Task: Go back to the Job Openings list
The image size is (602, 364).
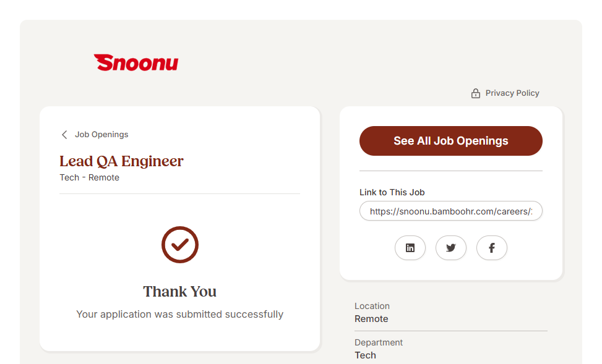Action: pyautogui.click(x=101, y=135)
